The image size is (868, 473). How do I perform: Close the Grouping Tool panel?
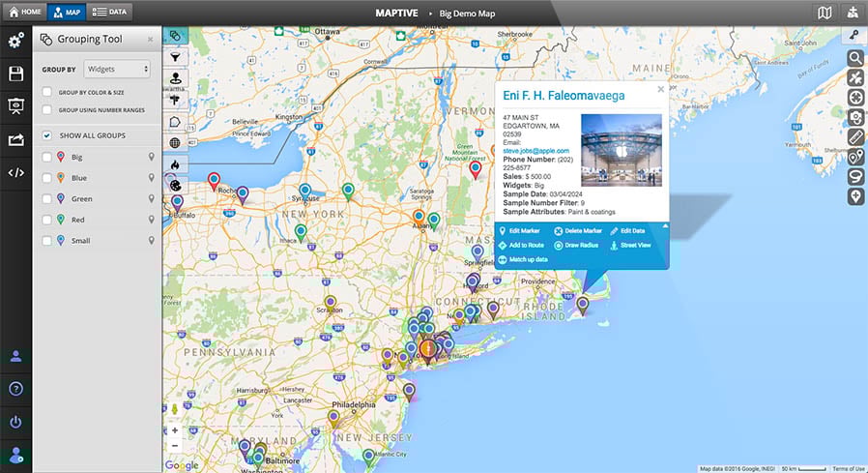point(150,40)
